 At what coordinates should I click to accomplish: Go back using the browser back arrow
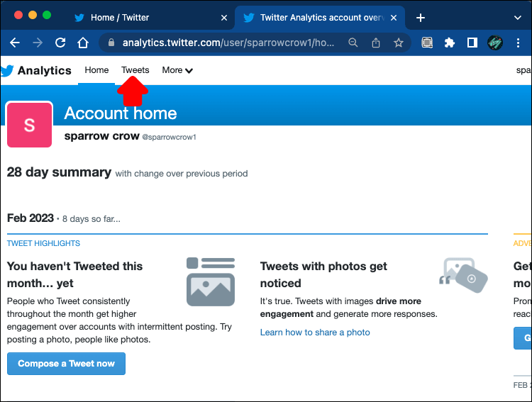[x=15, y=43]
